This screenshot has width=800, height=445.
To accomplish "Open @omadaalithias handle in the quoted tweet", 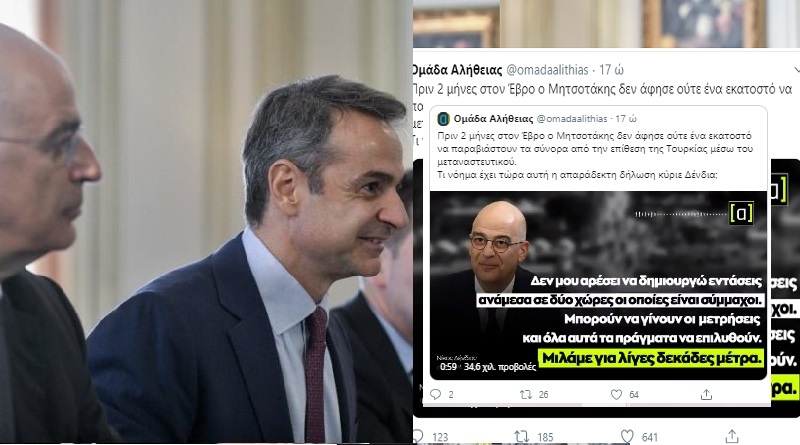I will [572, 119].
